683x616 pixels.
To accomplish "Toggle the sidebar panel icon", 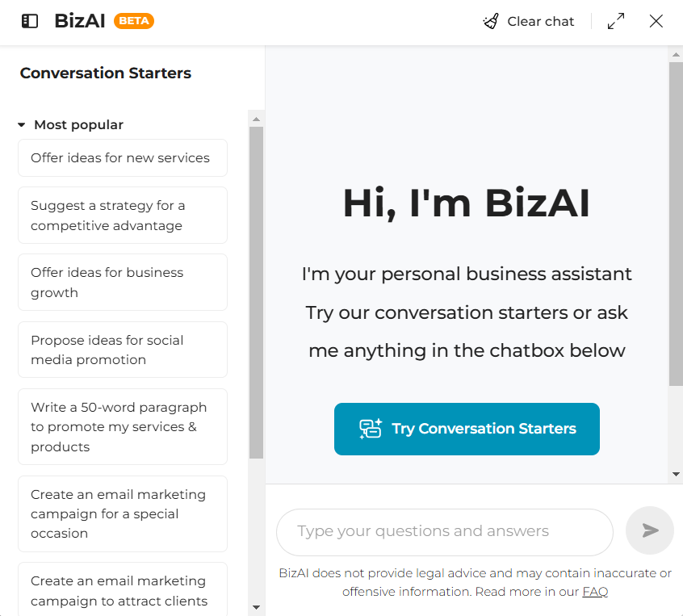I will (x=30, y=21).
